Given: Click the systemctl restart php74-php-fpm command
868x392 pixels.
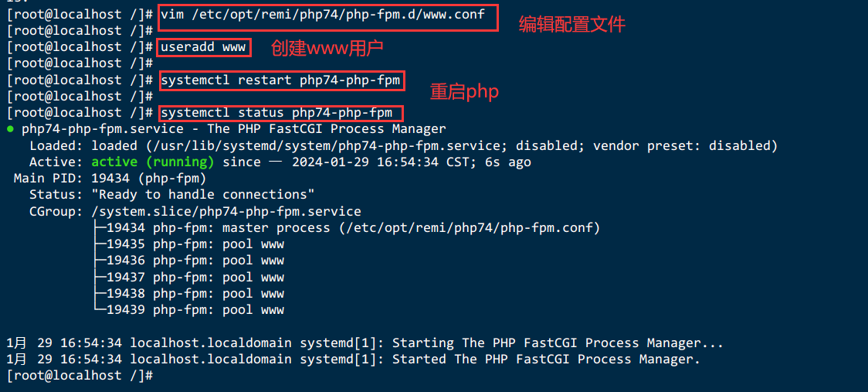Looking at the screenshot, I should (x=280, y=80).
